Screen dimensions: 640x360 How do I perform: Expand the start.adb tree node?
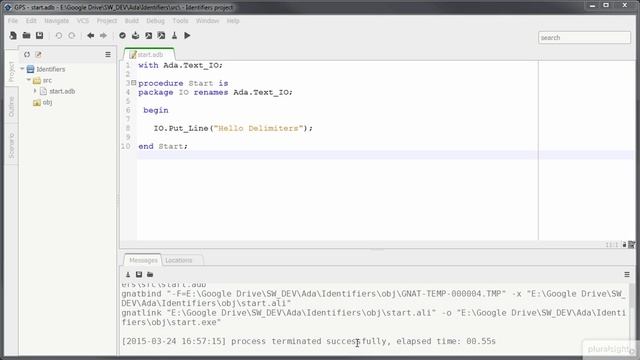(35, 91)
